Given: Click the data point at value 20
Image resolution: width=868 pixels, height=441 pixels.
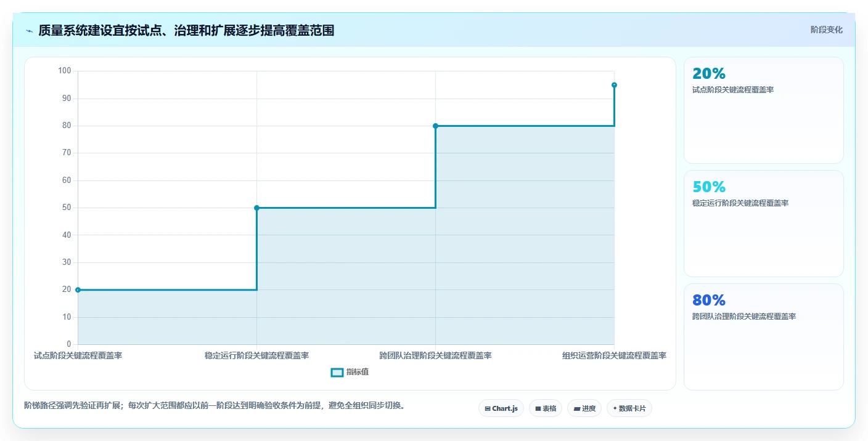Looking at the screenshot, I should [78, 289].
